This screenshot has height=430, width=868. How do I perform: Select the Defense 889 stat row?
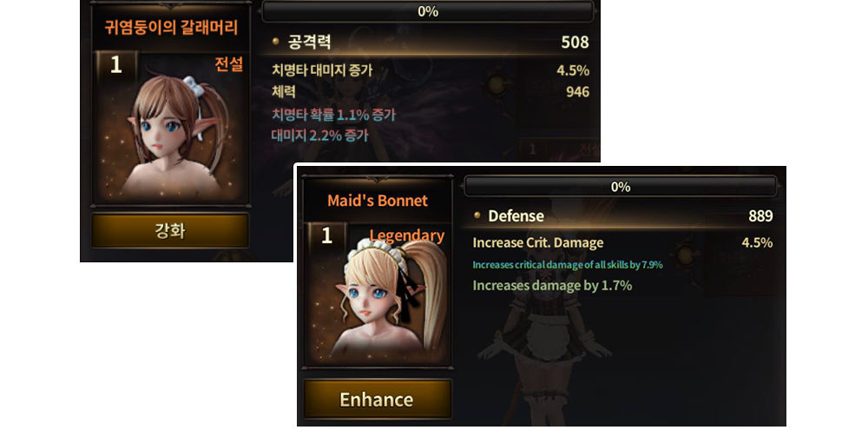pyautogui.click(x=622, y=215)
